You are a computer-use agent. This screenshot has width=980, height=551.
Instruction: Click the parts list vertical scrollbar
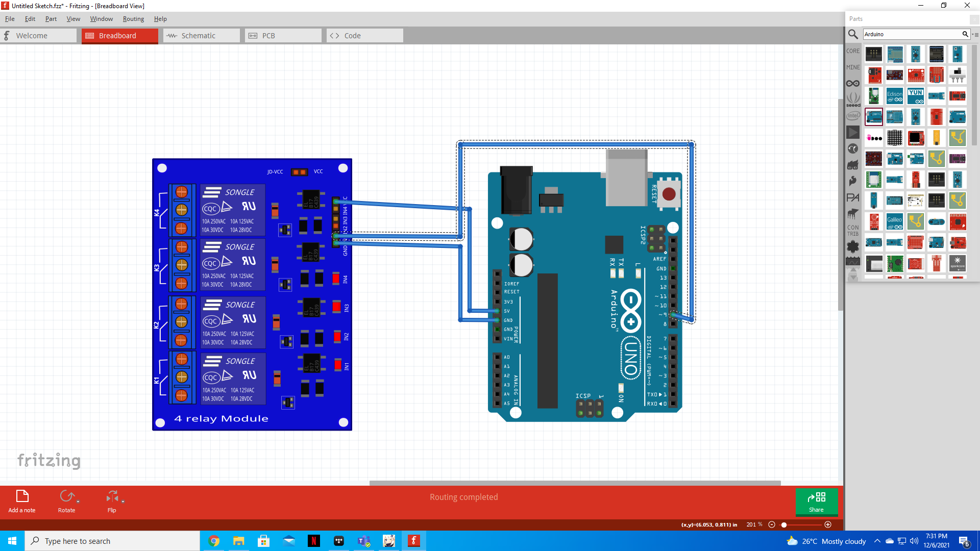974,94
